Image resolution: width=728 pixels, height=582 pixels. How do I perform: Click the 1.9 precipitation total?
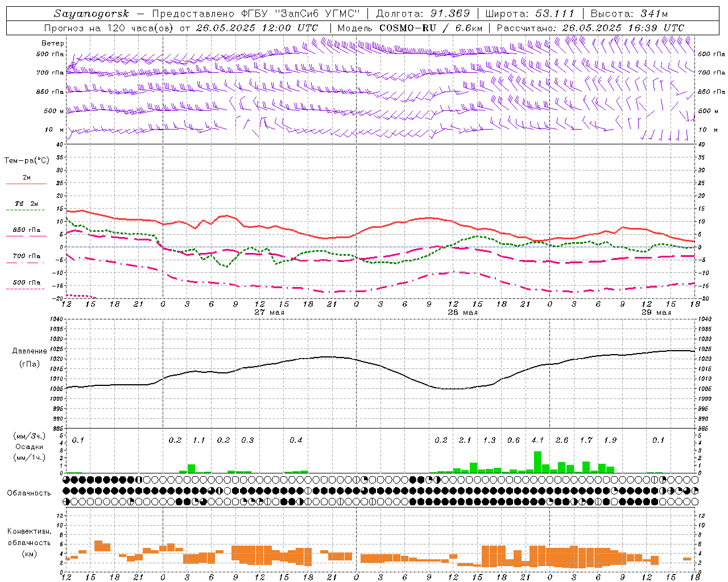click(610, 440)
